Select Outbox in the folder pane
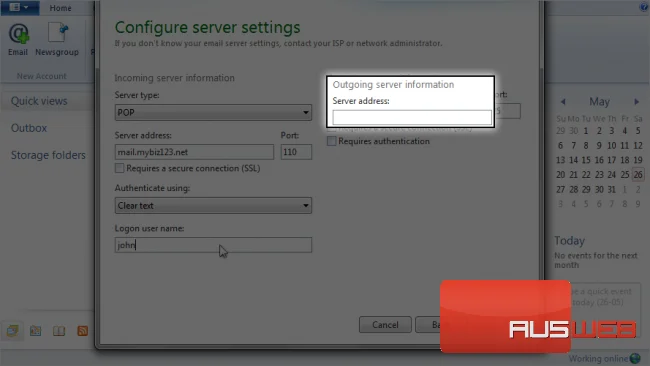This screenshot has width=650, height=366. click(29, 128)
